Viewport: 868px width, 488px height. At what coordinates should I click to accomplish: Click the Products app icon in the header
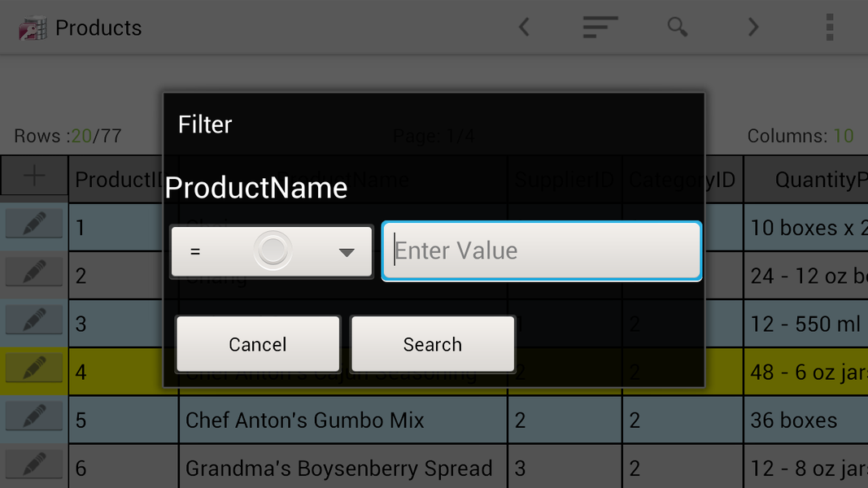click(x=32, y=27)
